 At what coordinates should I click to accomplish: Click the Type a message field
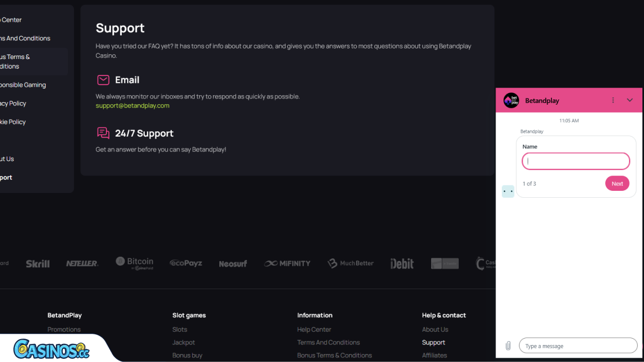coord(578,346)
